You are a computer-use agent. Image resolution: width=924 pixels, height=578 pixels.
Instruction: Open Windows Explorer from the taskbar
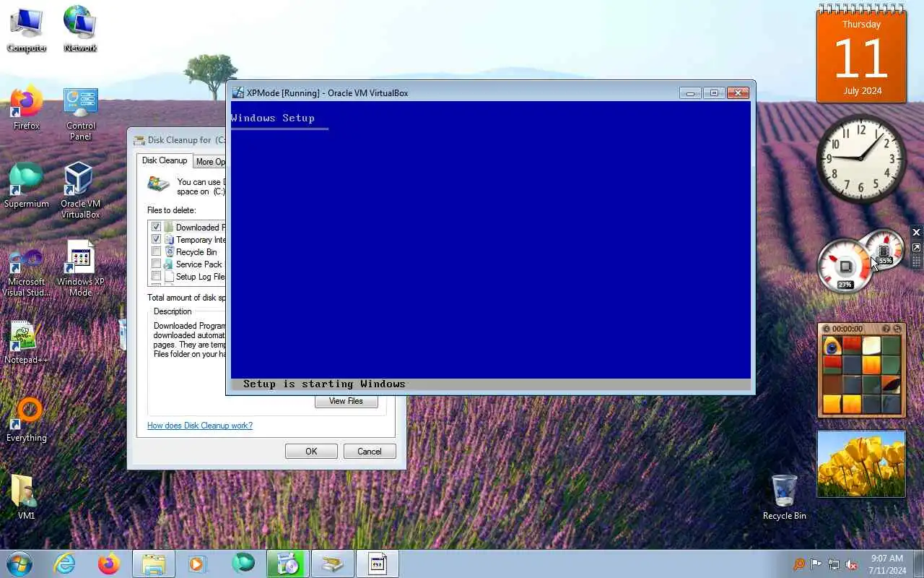[x=154, y=564]
